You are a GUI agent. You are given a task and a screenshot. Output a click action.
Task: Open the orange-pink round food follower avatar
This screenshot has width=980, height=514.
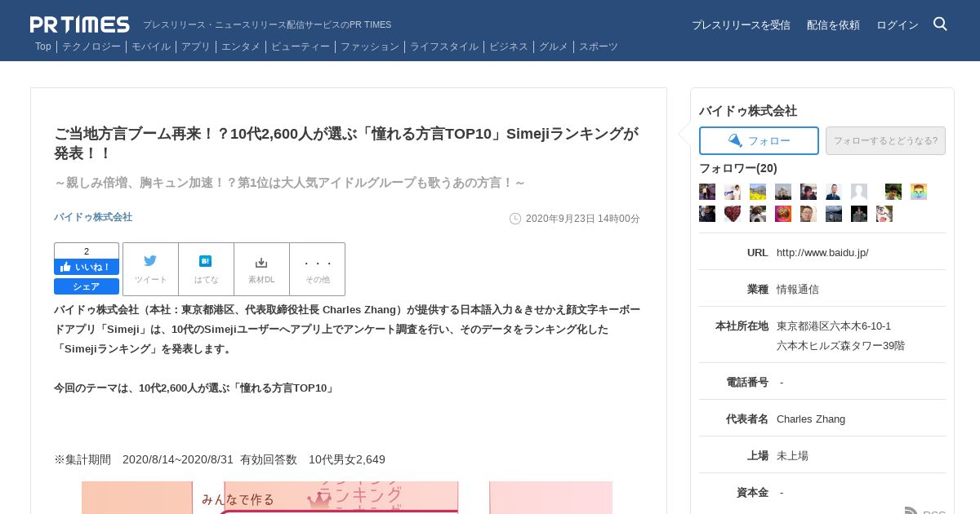[x=783, y=214]
